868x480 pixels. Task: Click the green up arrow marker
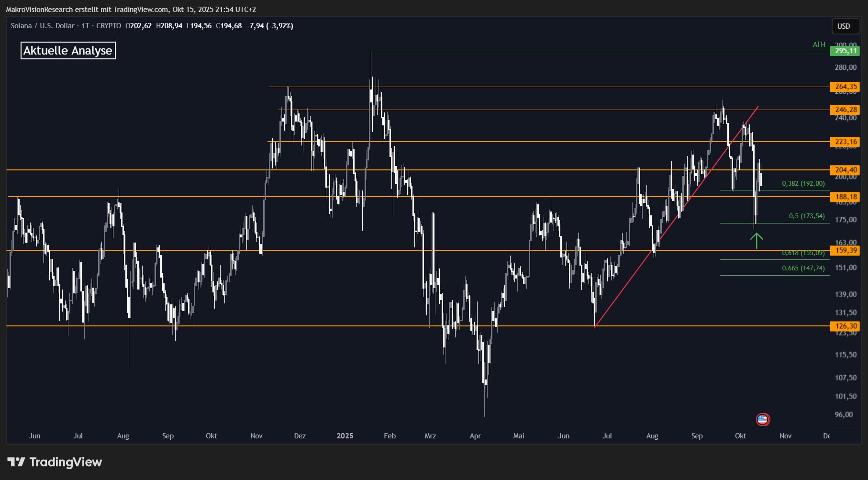756,240
